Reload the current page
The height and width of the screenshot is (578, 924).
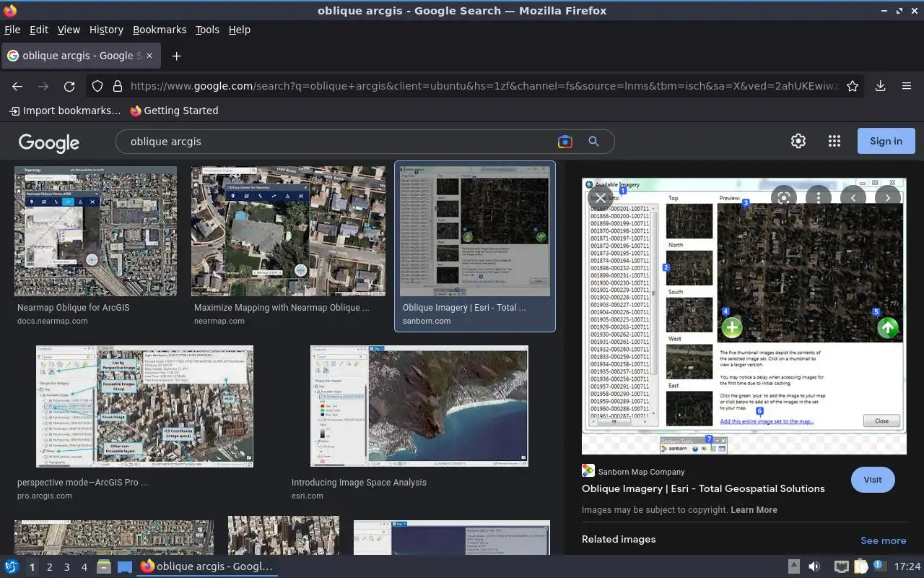click(x=69, y=86)
